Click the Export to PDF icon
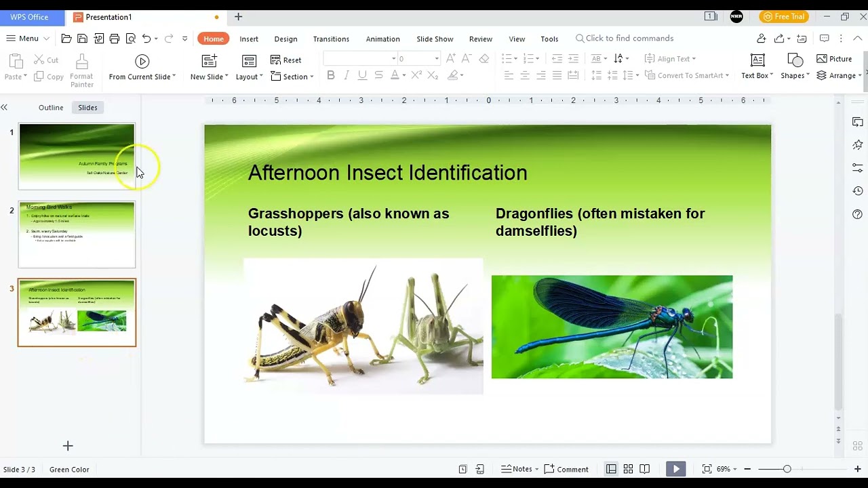868x488 pixels. [98, 39]
